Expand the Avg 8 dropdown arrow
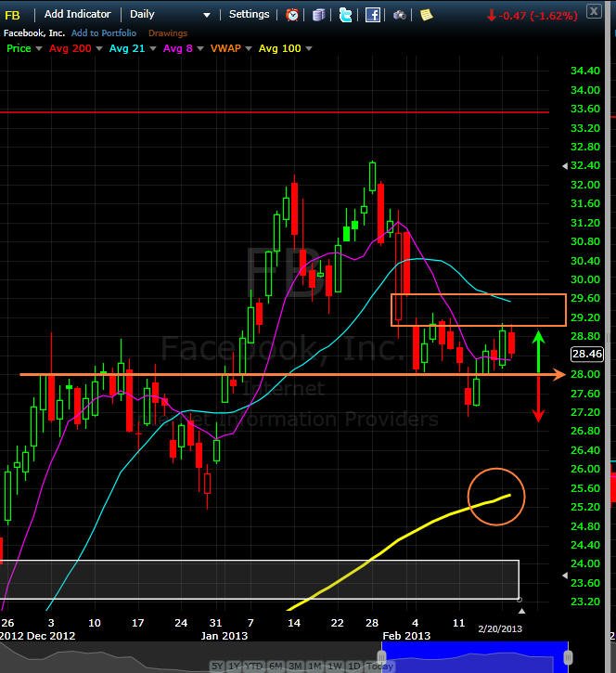Image resolution: width=616 pixels, height=673 pixels. pyautogui.click(x=199, y=49)
